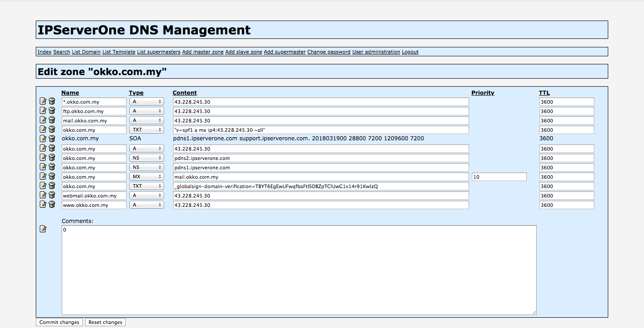
Task: Edit the SOA record for okko.com.my
Action: [43, 139]
